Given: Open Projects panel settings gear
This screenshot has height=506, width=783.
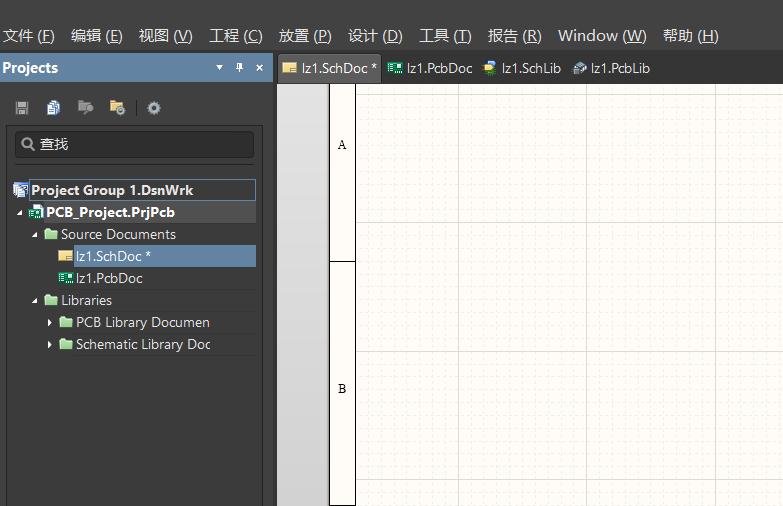Looking at the screenshot, I should tap(154, 108).
